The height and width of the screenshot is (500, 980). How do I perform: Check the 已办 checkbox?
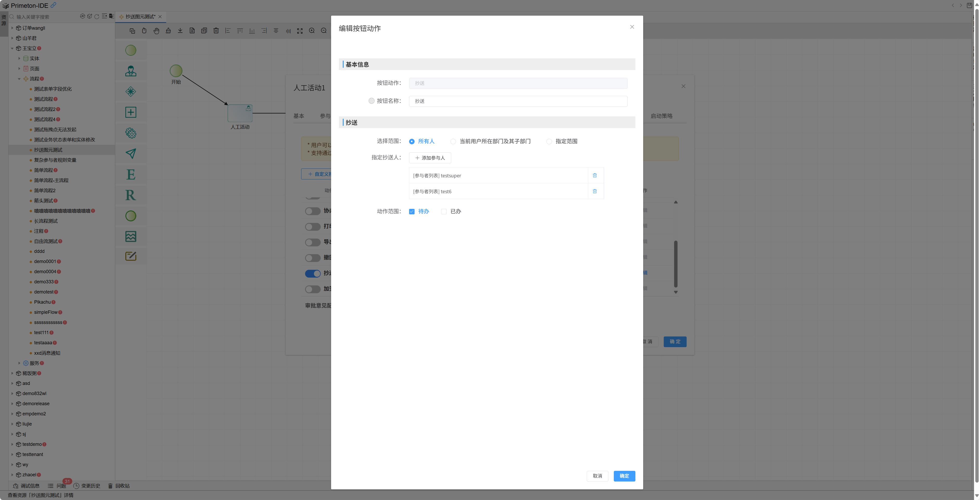click(444, 212)
